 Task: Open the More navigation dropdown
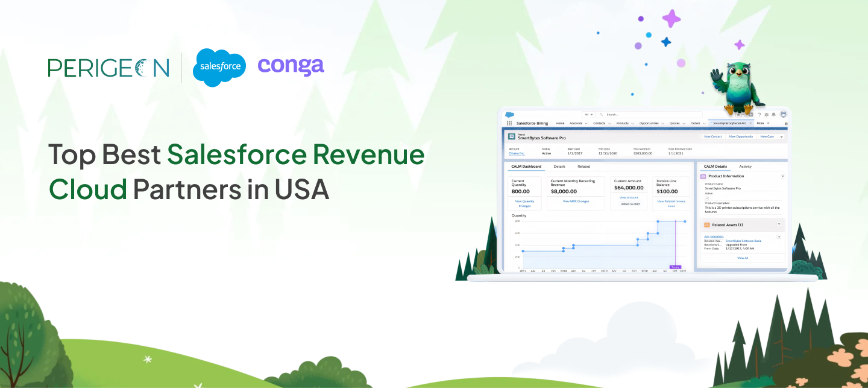(763, 123)
